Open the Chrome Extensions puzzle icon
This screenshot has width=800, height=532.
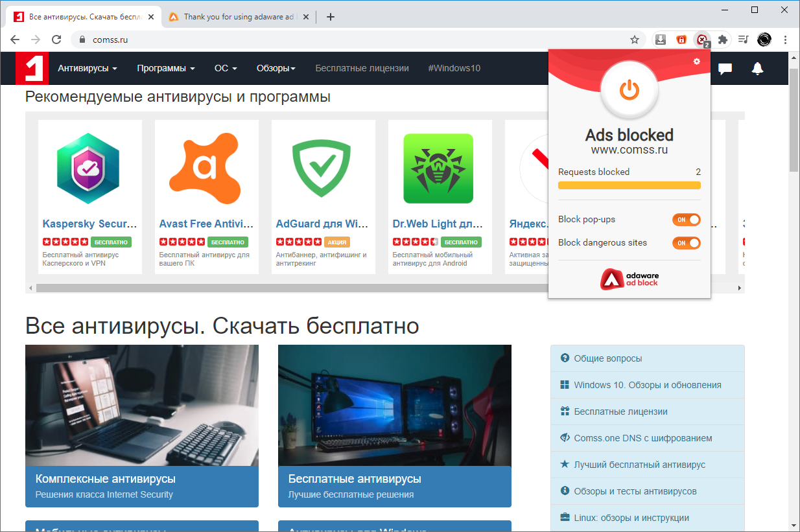(x=723, y=40)
